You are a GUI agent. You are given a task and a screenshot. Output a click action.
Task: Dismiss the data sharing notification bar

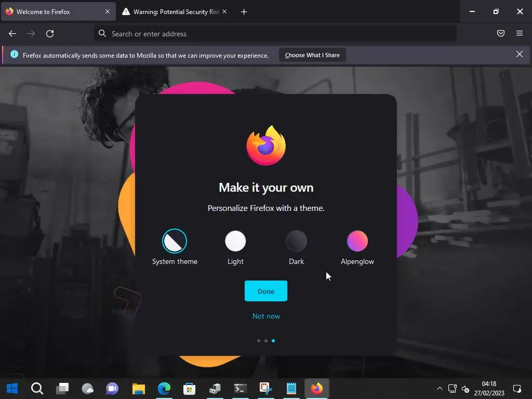[x=520, y=54]
